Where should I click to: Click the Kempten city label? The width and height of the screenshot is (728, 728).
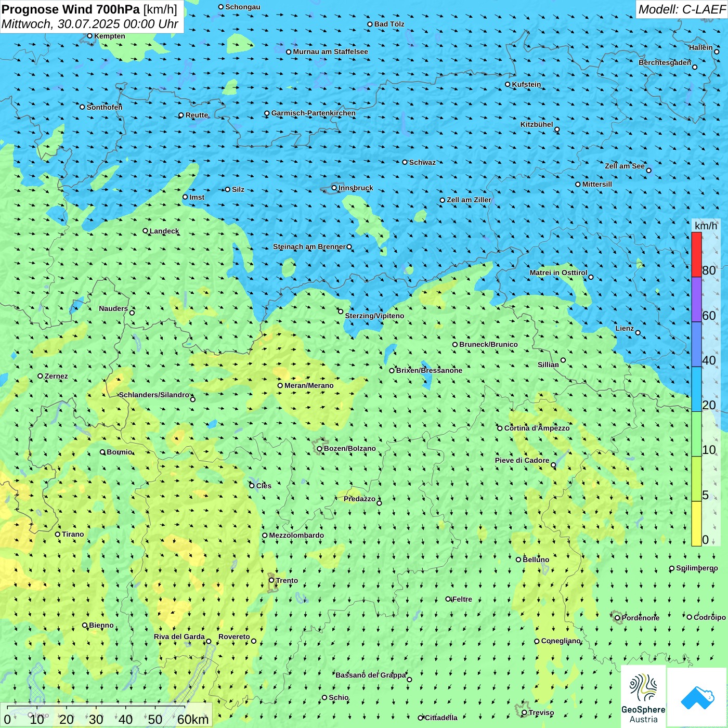pyautogui.click(x=109, y=36)
